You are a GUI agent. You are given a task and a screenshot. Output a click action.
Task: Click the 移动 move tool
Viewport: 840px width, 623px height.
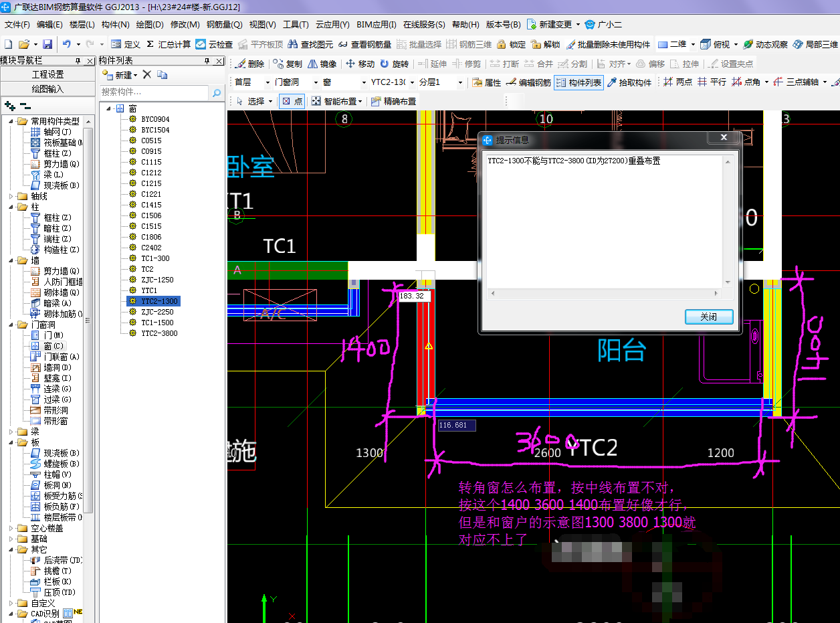click(x=360, y=64)
